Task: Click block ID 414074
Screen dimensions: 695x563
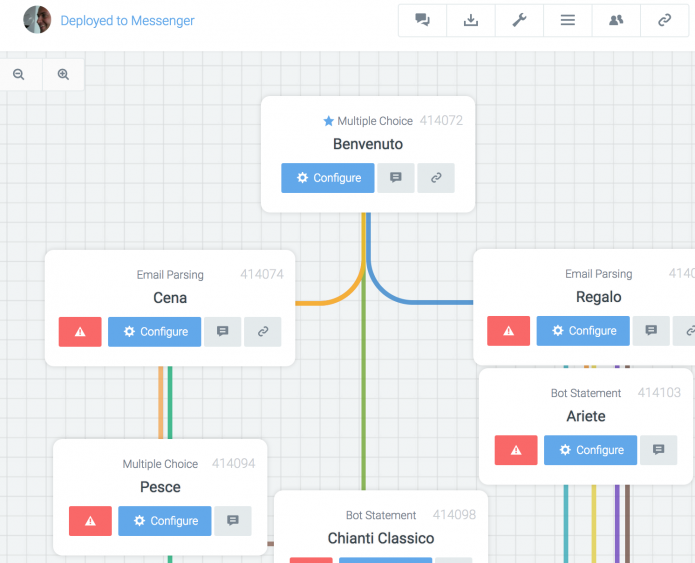Action: [x=262, y=274]
